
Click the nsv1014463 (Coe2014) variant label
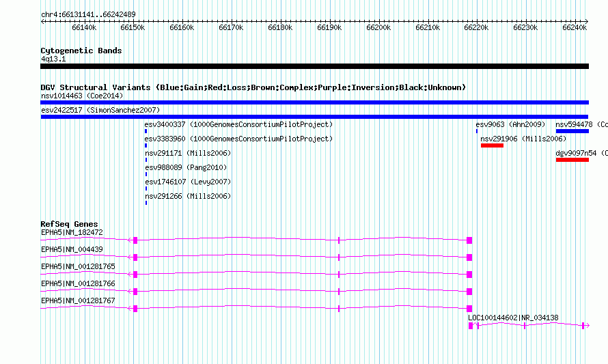82,96
